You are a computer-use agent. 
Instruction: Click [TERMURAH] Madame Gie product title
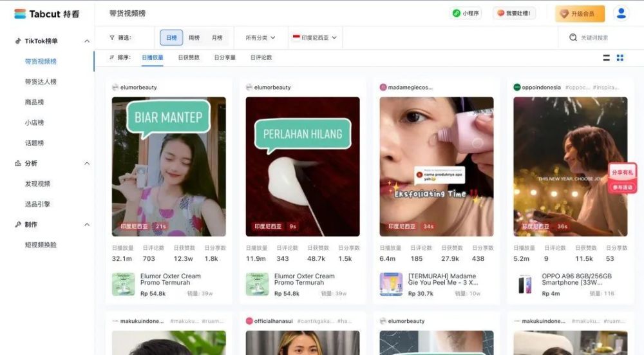coord(443,280)
